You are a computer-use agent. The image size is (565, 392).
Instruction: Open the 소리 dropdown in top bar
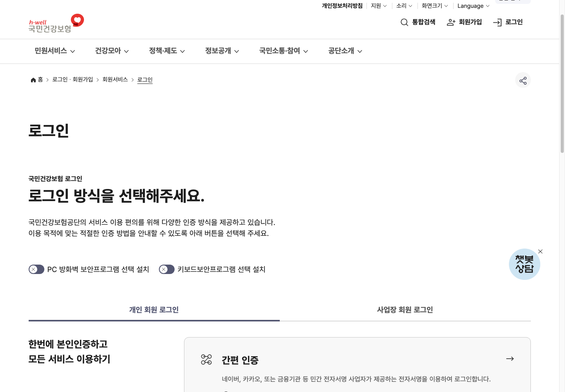(404, 6)
